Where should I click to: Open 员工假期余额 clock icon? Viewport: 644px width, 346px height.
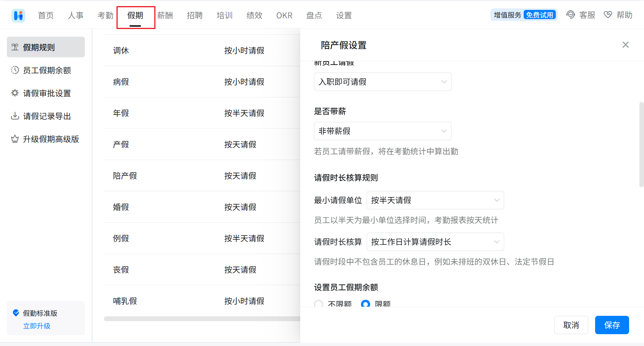[15, 70]
